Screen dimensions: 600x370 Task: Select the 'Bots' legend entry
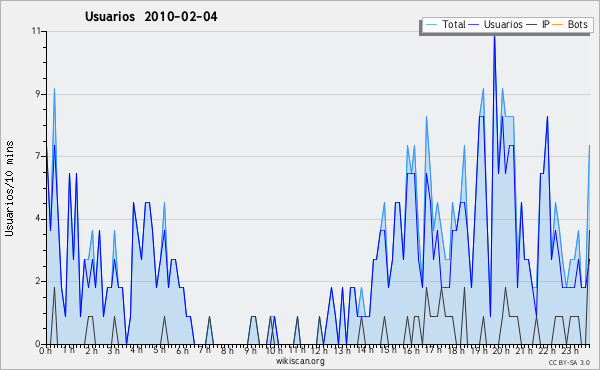pyautogui.click(x=570, y=25)
